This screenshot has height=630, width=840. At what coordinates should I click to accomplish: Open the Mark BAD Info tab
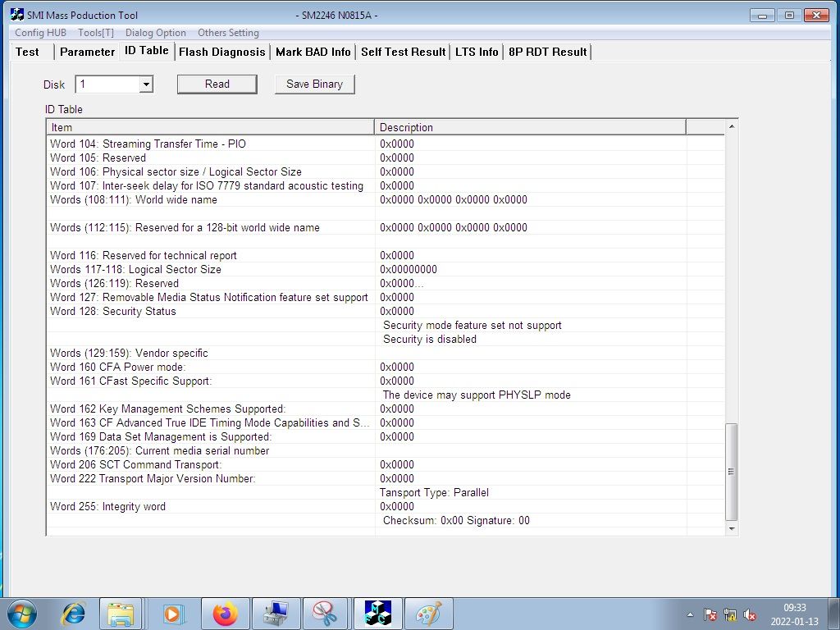click(313, 52)
